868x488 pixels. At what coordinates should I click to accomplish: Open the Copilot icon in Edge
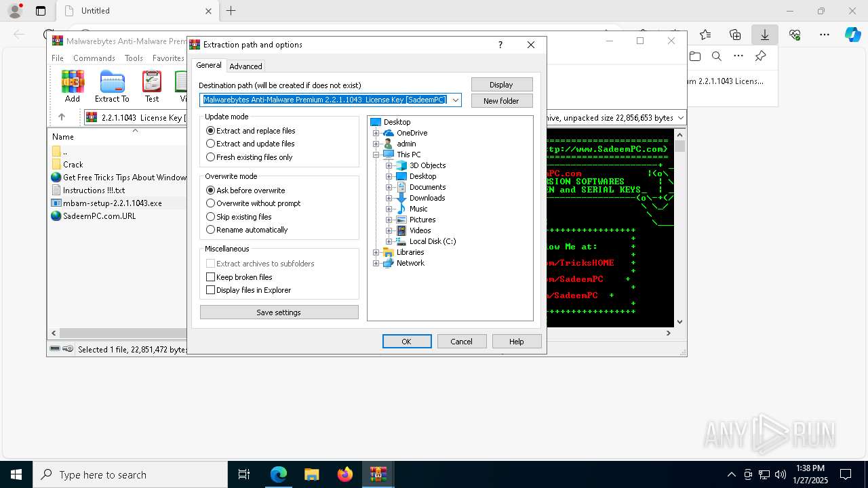pyautogui.click(x=852, y=35)
